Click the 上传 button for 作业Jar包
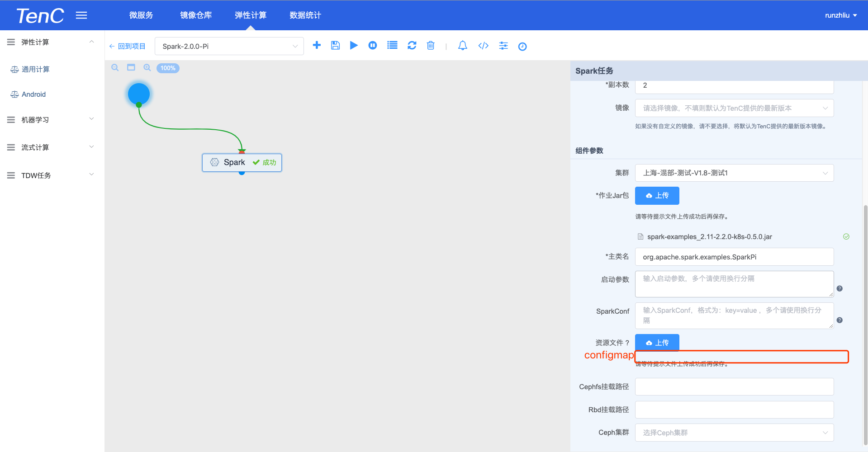868x452 pixels. 657,196
